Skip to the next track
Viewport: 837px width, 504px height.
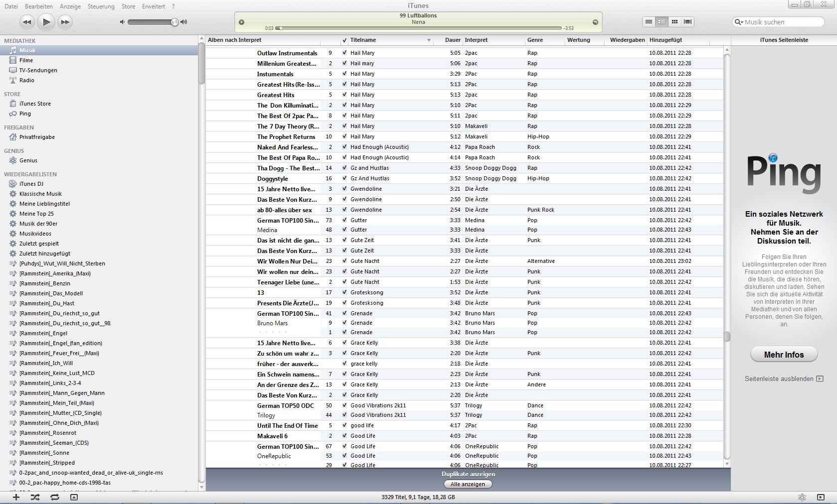[65, 21]
